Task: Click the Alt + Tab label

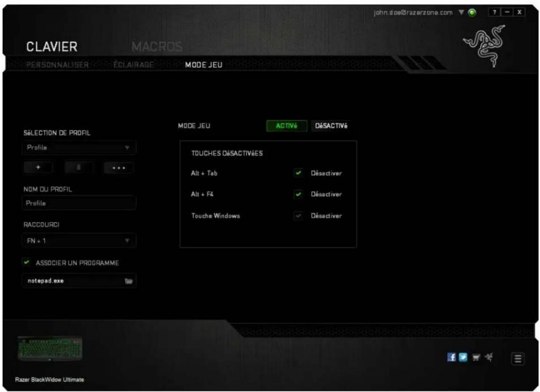Action: tap(204, 173)
